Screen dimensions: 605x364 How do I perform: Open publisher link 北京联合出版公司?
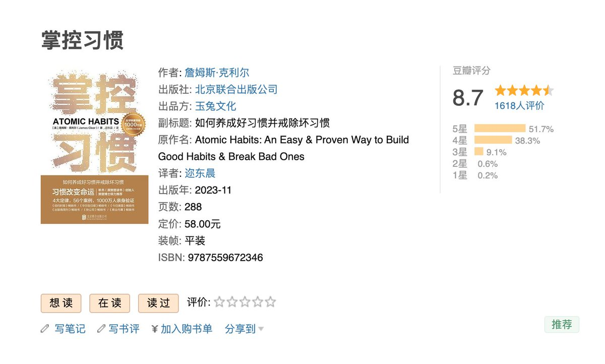tap(236, 90)
